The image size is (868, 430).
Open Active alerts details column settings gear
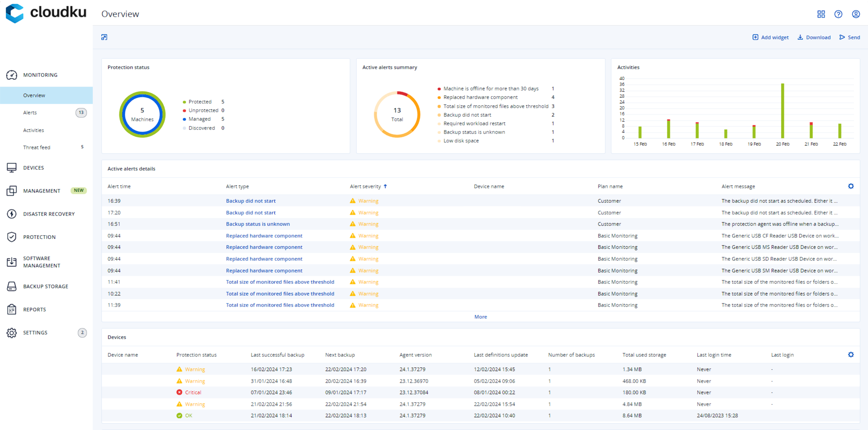pos(850,186)
